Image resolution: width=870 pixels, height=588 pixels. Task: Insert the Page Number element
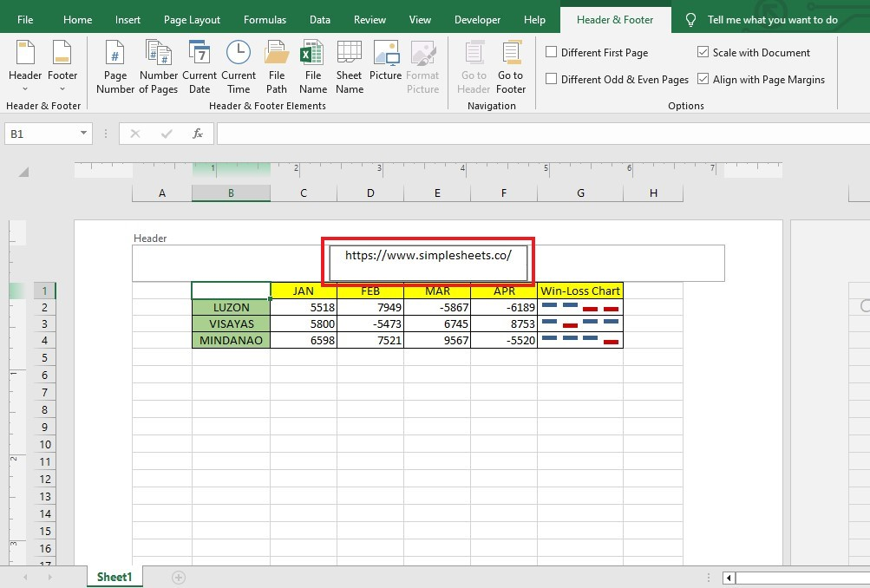114,65
